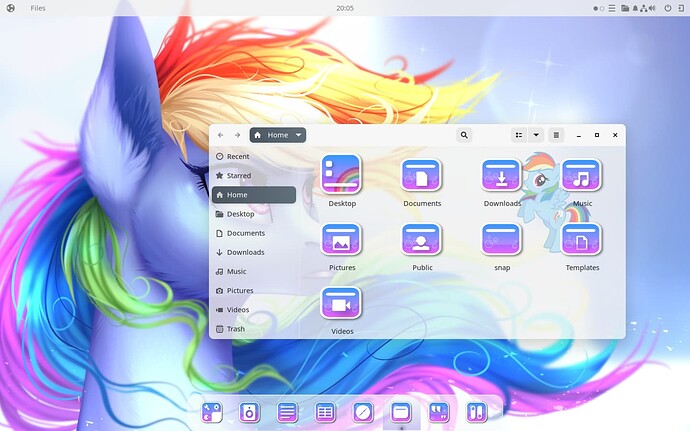Viewport: 690px width, 431px height.
Task: Click the volume speaker indicator
Action: (652, 8)
